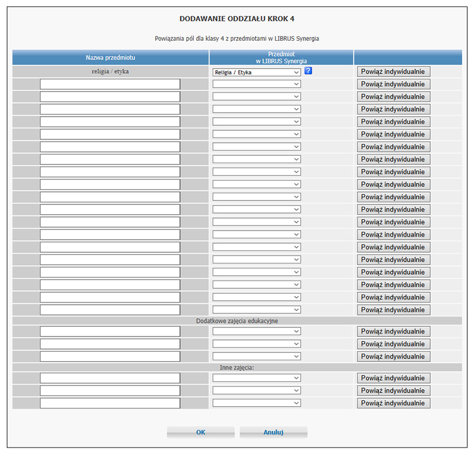This screenshot has height=456, width=476.
Task: Cancel using the Anuluj button
Action: coord(273,432)
